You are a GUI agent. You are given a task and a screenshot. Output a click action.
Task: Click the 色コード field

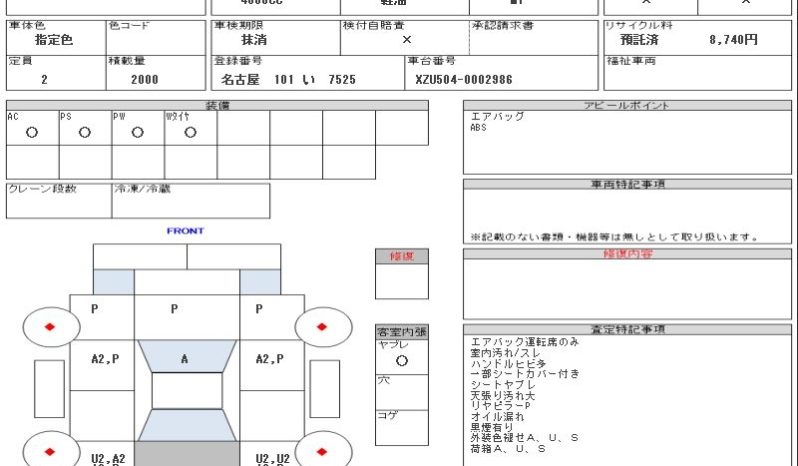pos(156,38)
